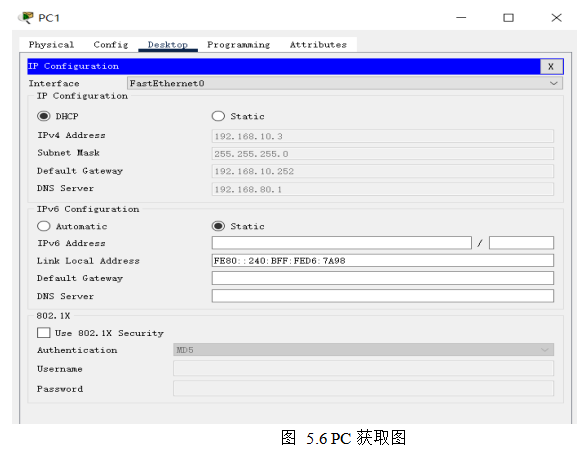
Task: Click the IPv4 DNS Server field 192.168.80.1
Action: (x=383, y=189)
